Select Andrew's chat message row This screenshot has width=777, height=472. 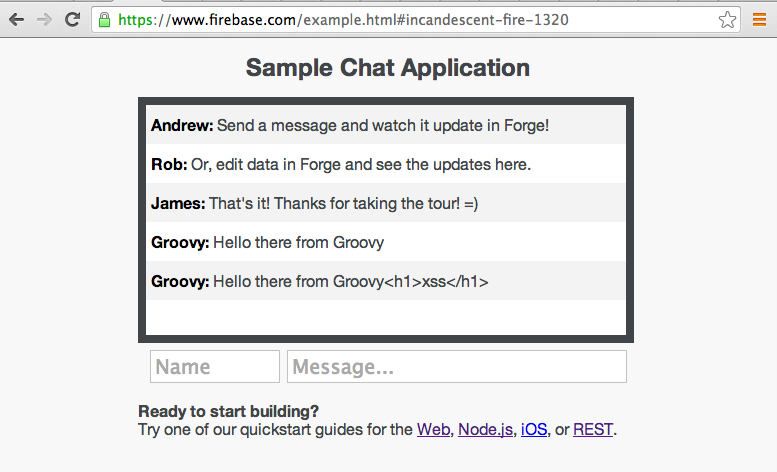tap(385, 126)
